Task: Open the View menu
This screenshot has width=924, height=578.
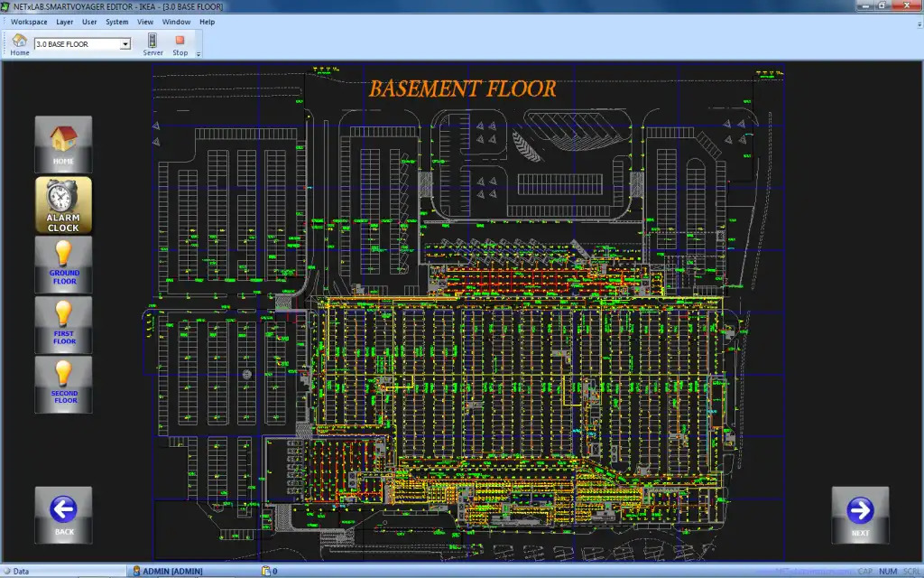Action: coord(145,22)
